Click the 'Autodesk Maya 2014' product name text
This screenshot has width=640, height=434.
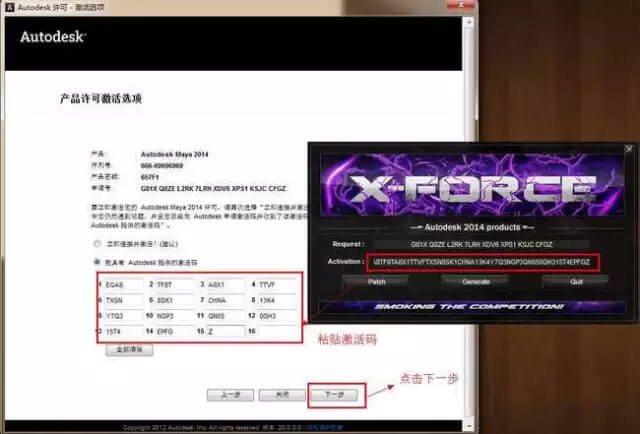tap(174, 154)
